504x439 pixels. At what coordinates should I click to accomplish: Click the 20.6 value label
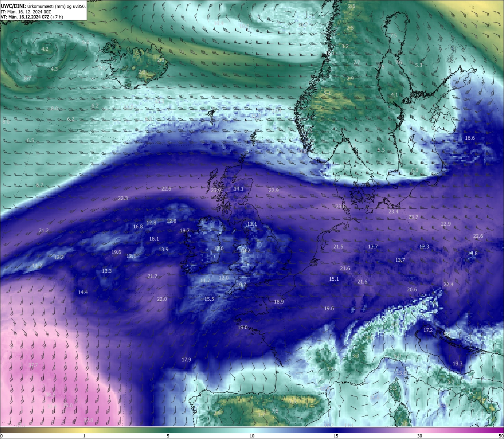tap(412, 289)
